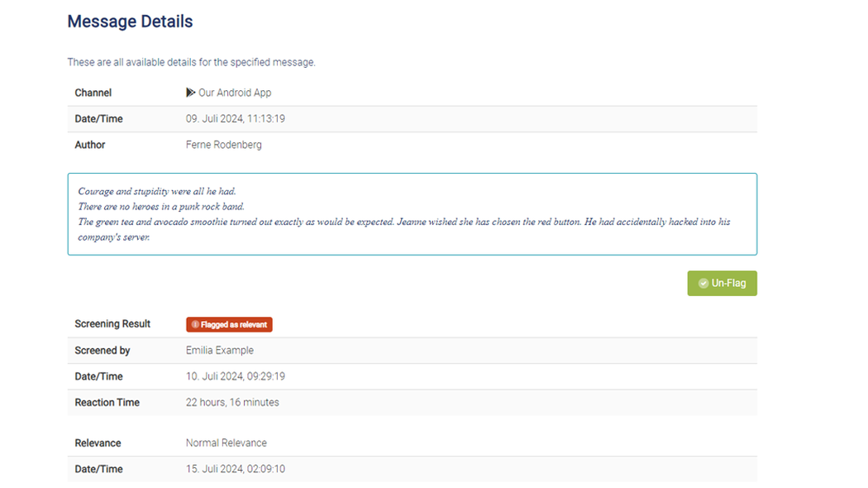Click the reaction time 22 hours, 16 minutes

click(x=232, y=402)
